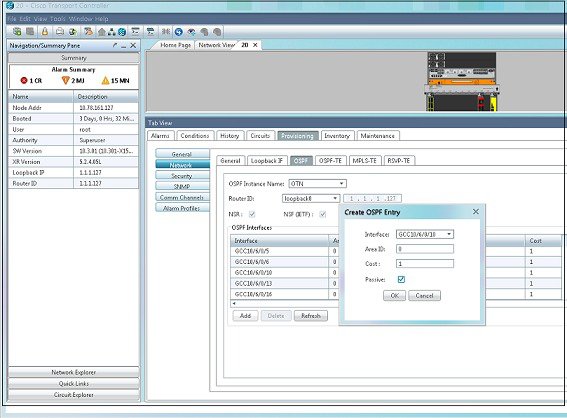Click the blue back-arrow toolbar icon
Image resolution: width=567 pixels, height=418 pixels.
[178, 32]
